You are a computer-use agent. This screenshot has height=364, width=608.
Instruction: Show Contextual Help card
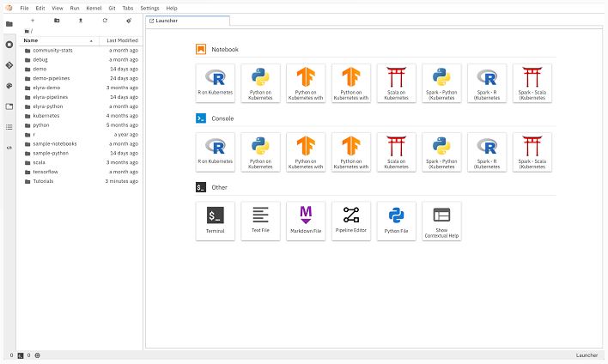[441, 221]
